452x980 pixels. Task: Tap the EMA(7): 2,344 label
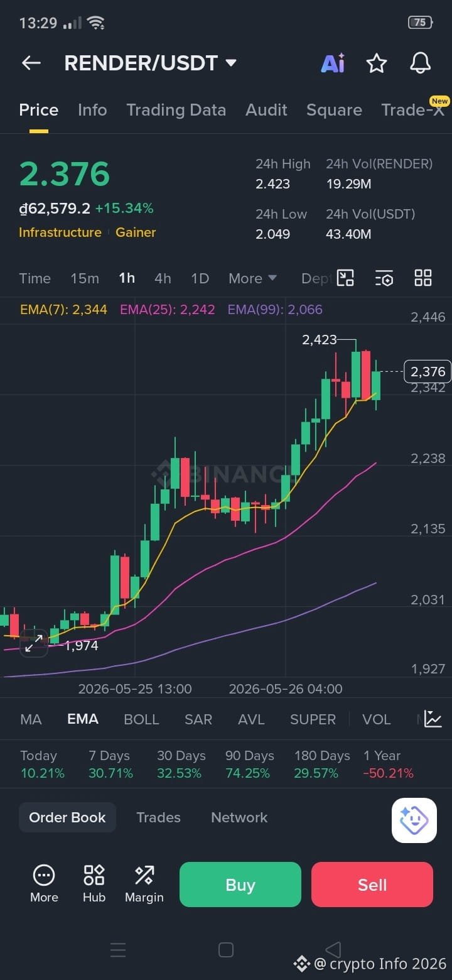coord(63,310)
